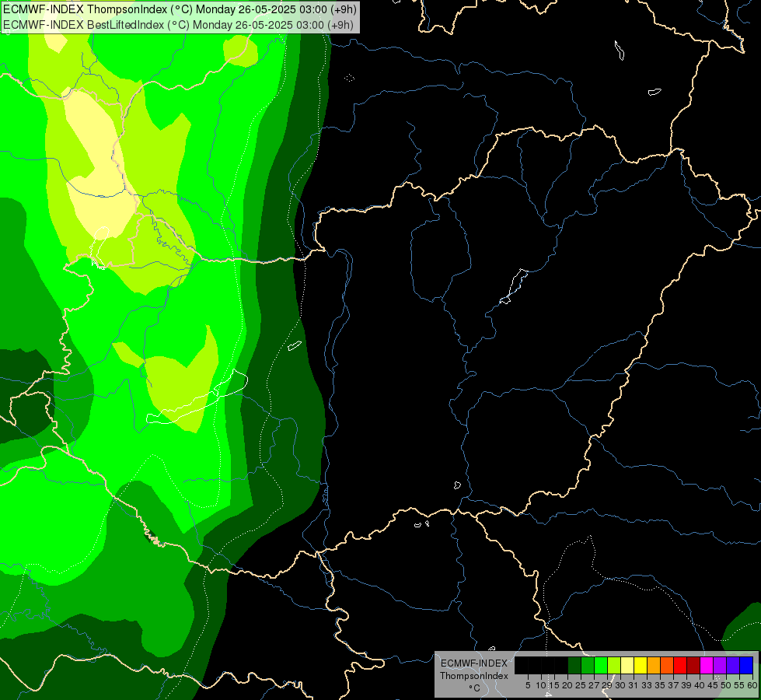Screen dimensions: 761x700
Task: Click the yellow-green 29-30 legend swatch
Action: [x=614, y=665]
